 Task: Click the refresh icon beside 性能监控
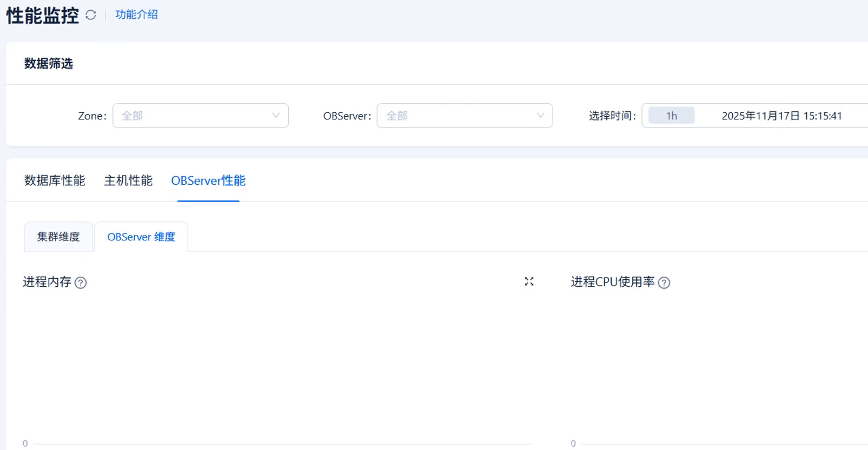point(91,15)
